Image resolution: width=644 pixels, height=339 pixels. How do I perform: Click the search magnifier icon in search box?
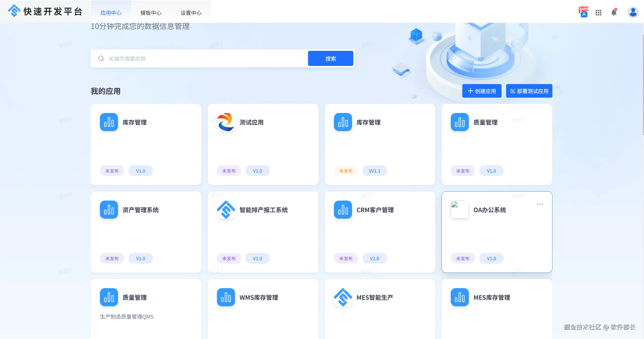click(101, 58)
